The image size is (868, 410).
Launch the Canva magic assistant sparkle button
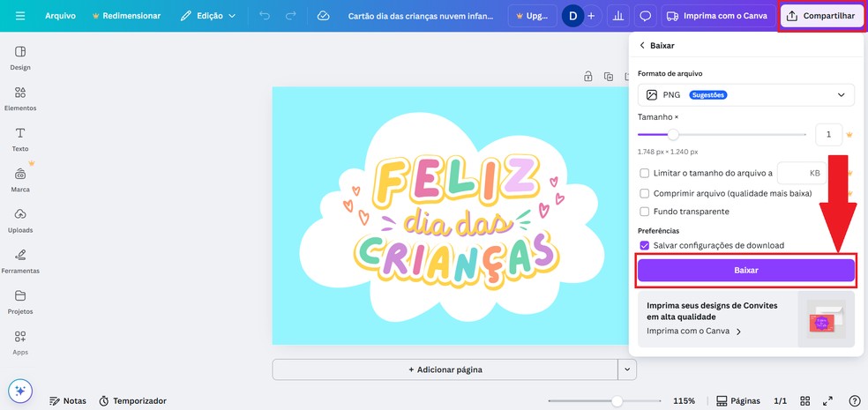click(20, 391)
